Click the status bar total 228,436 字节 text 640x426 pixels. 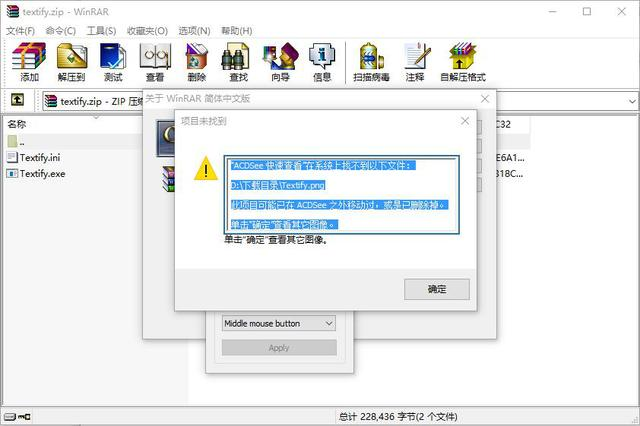(x=398, y=417)
